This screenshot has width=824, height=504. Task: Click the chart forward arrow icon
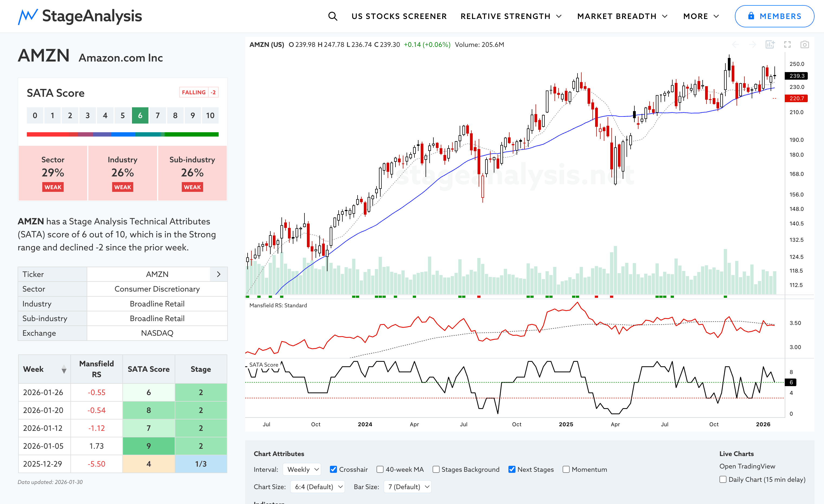click(x=752, y=44)
